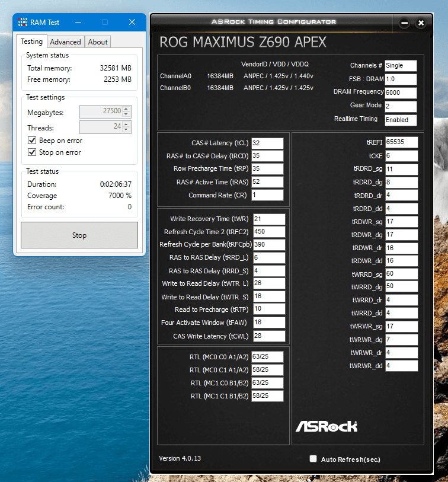Click the ASRock logo
448x482 pixels.
[327, 426]
